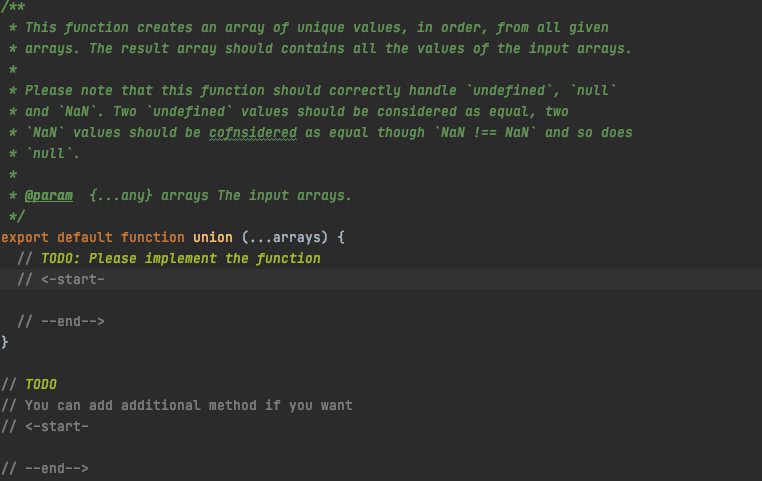Click the closing brace of union function
The image size is (762, 481).
point(4,342)
